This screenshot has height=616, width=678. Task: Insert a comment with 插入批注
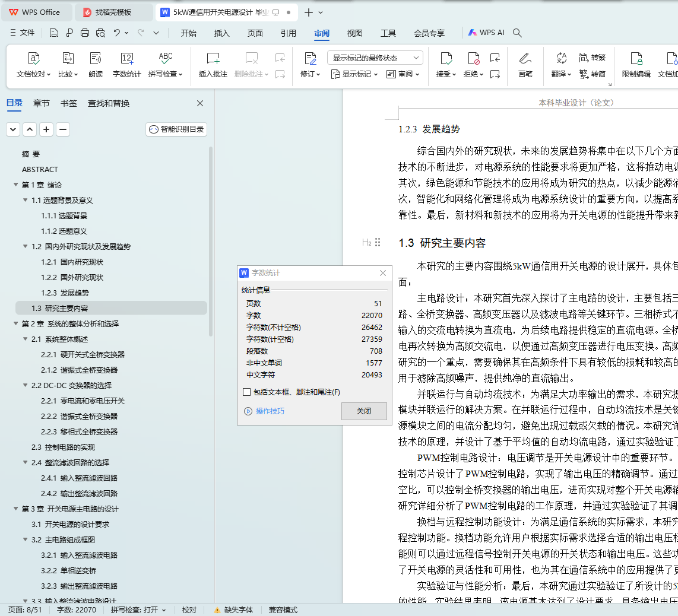point(213,65)
